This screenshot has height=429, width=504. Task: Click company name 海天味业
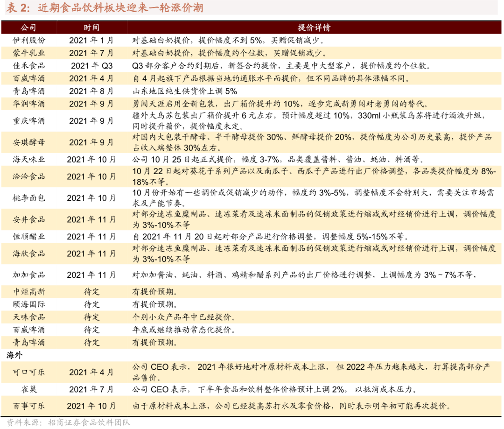pyautogui.click(x=28, y=160)
